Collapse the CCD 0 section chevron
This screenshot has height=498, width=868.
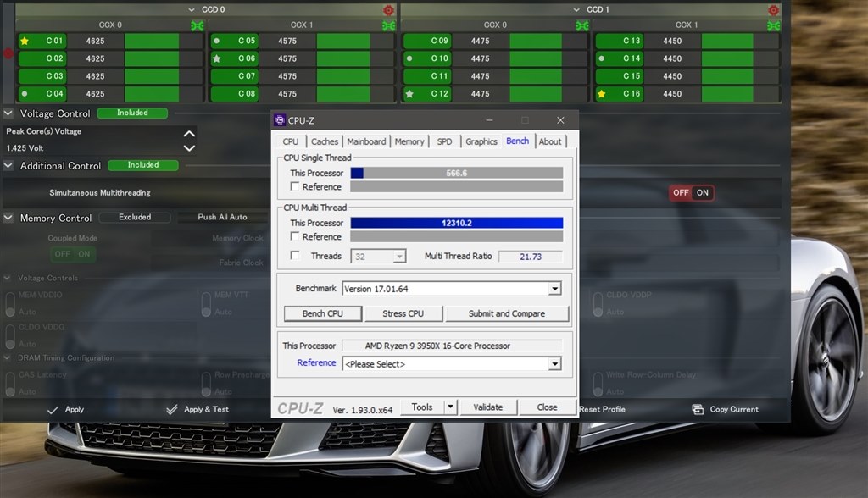(x=191, y=10)
